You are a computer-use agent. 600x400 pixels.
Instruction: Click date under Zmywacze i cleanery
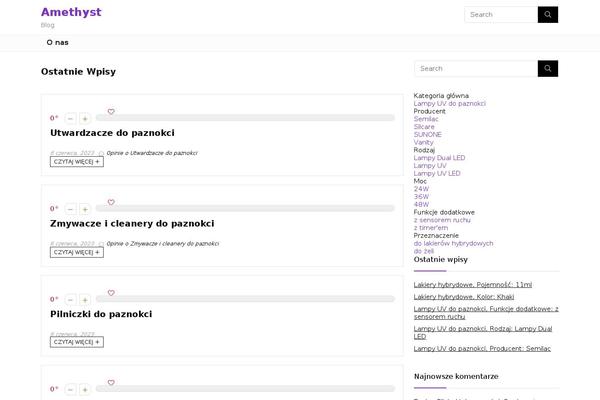coord(72,243)
